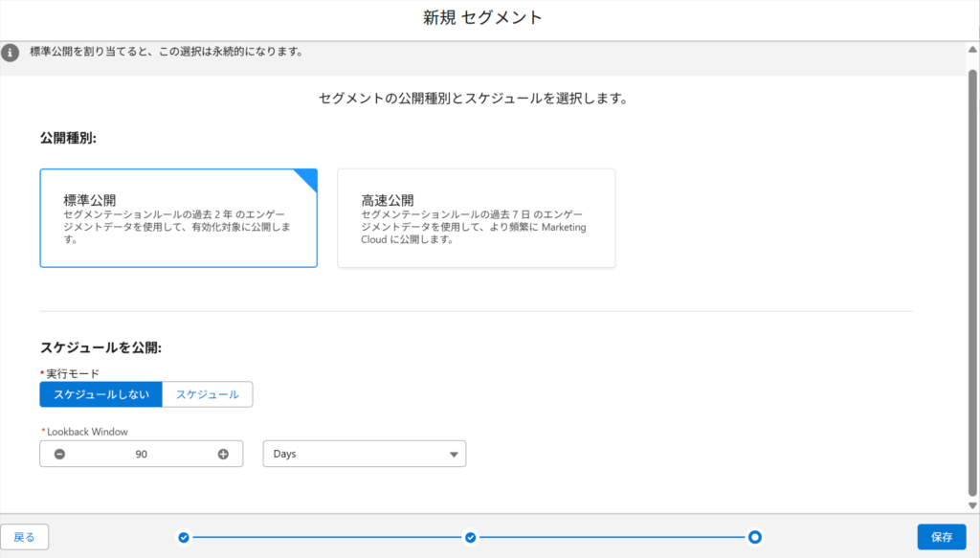Click the scrollbar up arrow
This screenshot has width=980, height=558.
click(973, 50)
